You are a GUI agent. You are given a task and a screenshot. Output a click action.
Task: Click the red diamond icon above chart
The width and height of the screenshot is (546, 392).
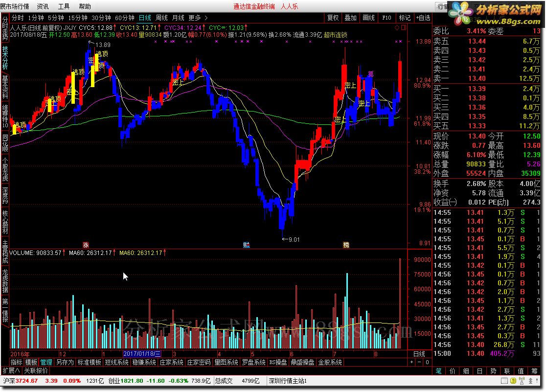(397, 27)
